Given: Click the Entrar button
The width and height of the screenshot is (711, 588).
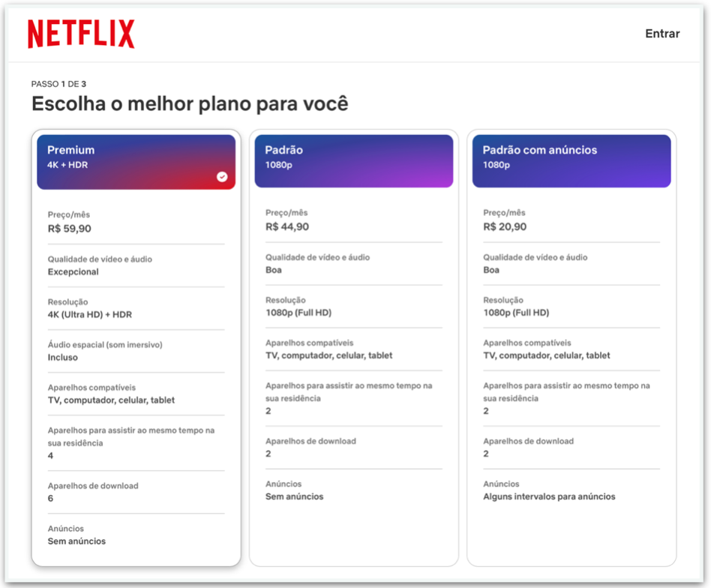Looking at the screenshot, I should pyautogui.click(x=661, y=33).
